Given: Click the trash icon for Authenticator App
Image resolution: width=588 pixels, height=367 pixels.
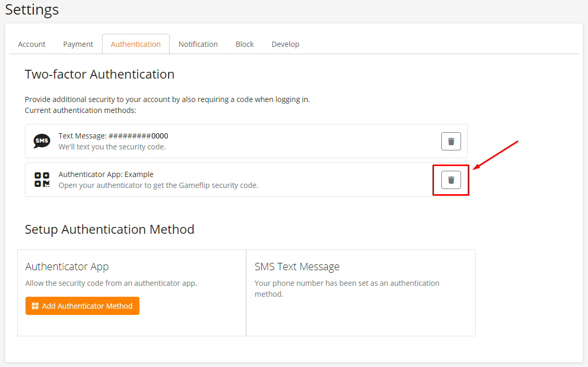Looking at the screenshot, I should pos(451,180).
